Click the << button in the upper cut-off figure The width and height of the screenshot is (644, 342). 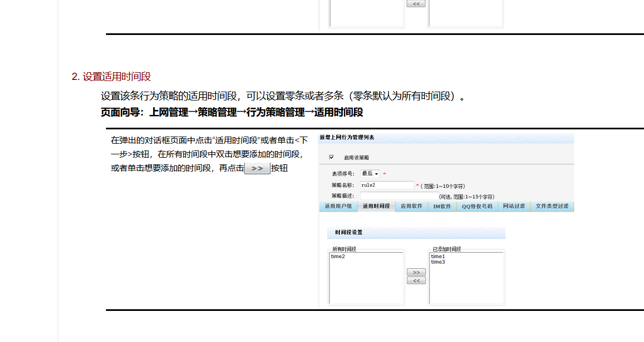click(416, 4)
